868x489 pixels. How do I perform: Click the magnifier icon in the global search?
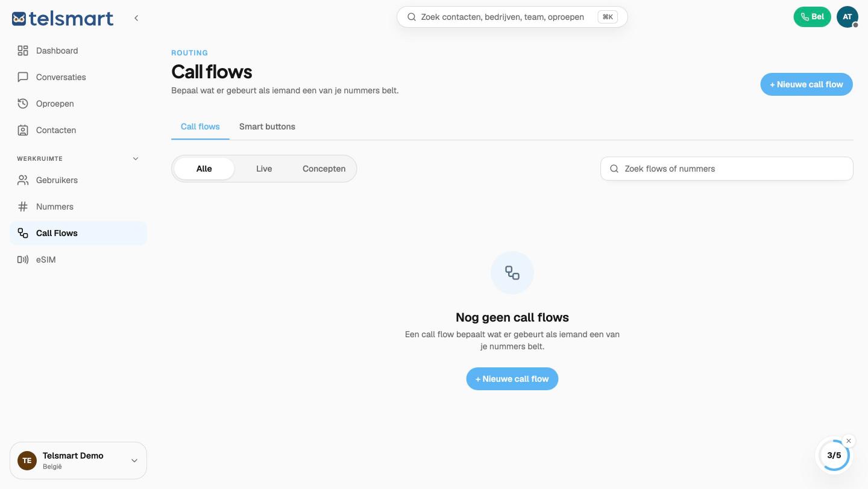tap(412, 17)
